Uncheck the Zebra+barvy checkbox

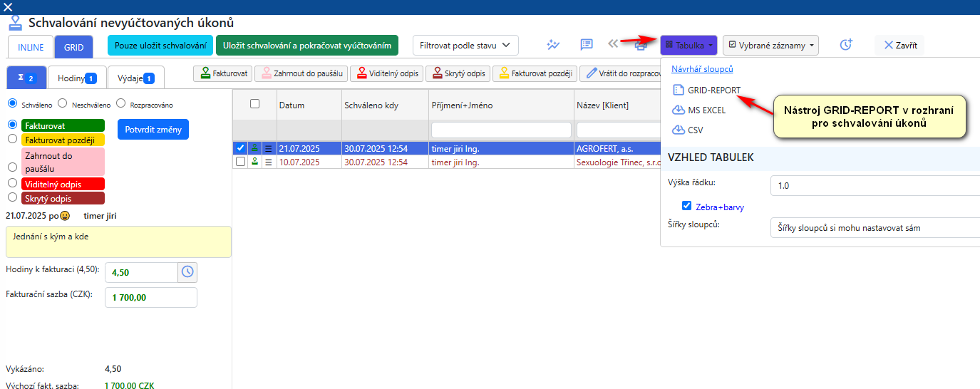point(687,206)
